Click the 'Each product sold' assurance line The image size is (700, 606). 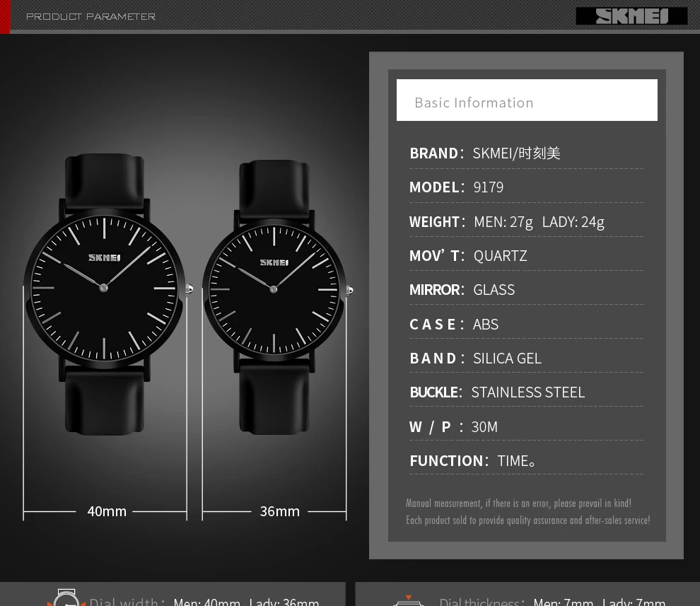pyautogui.click(x=527, y=520)
